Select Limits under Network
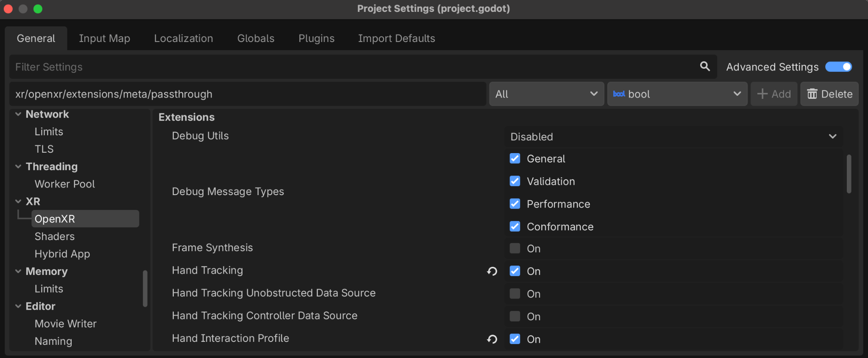868x358 pixels. [49, 131]
